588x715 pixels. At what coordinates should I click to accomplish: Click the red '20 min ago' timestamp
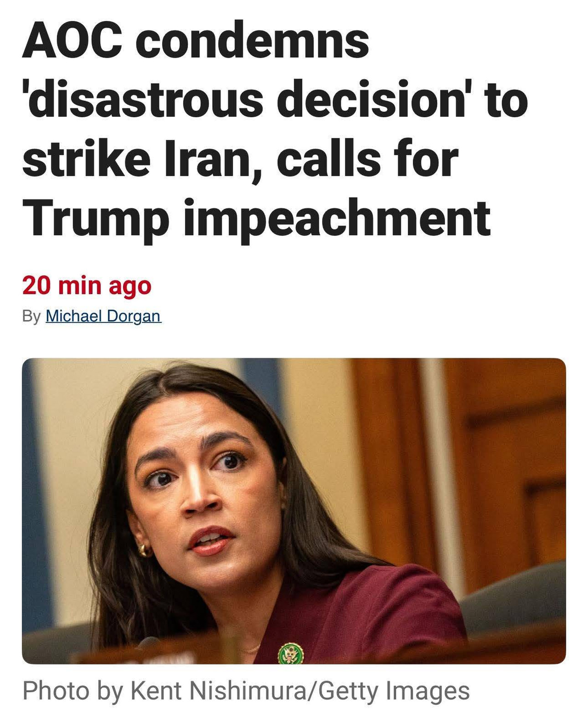(87, 286)
